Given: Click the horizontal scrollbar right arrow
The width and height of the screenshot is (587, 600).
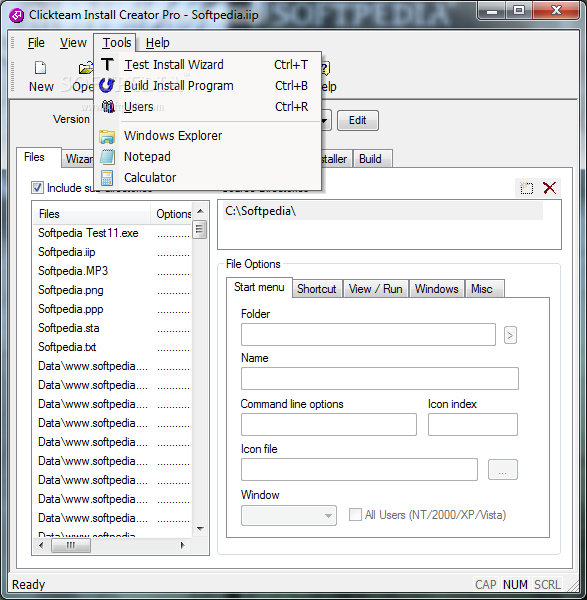Looking at the screenshot, I should [183, 545].
